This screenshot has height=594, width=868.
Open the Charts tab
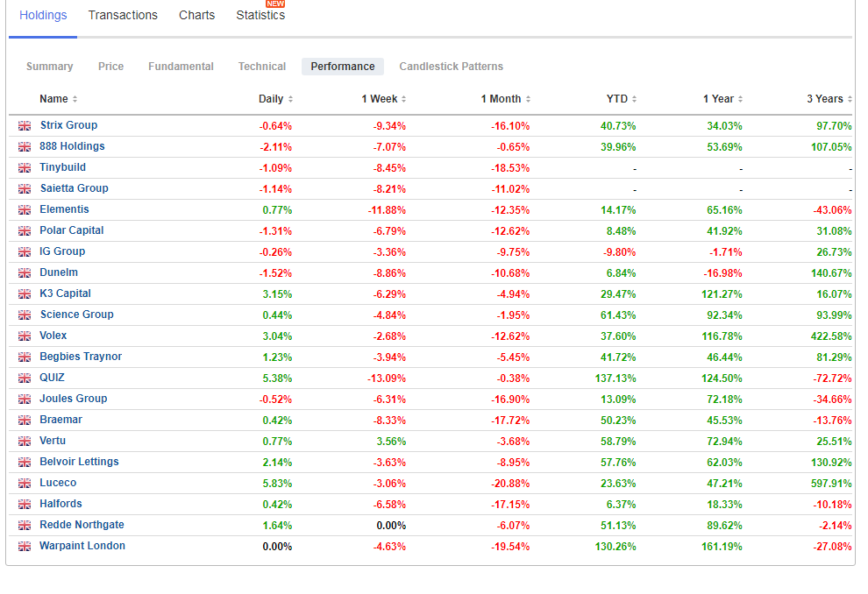pos(196,16)
